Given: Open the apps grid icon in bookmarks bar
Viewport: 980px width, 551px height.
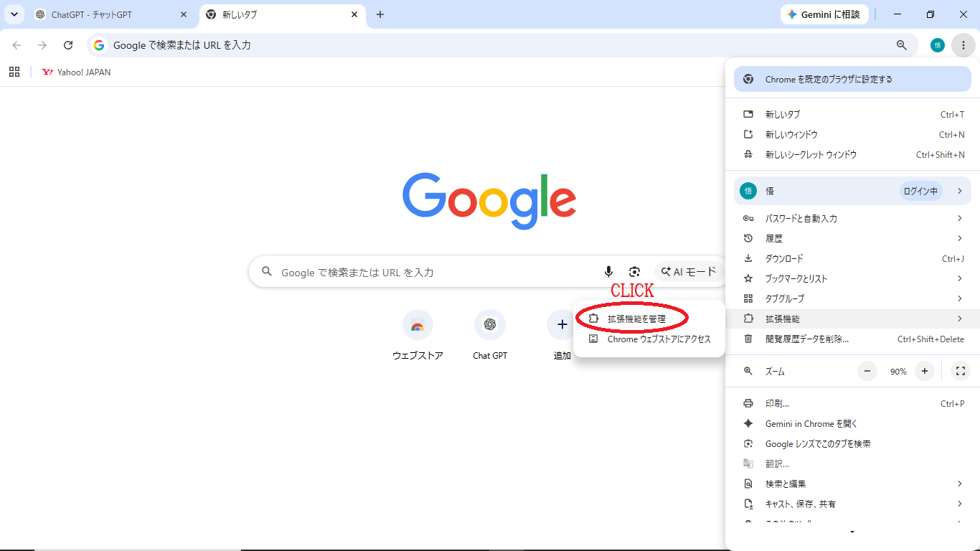Looking at the screenshot, I should [14, 72].
